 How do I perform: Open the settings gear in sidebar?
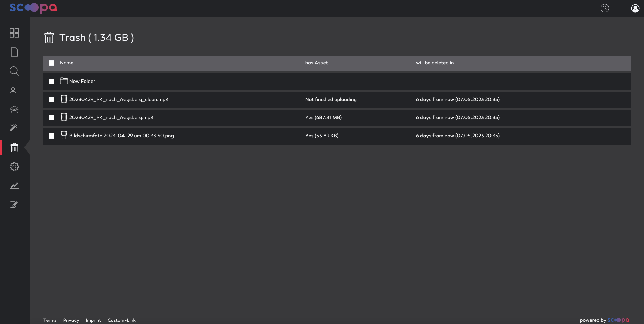click(14, 167)
